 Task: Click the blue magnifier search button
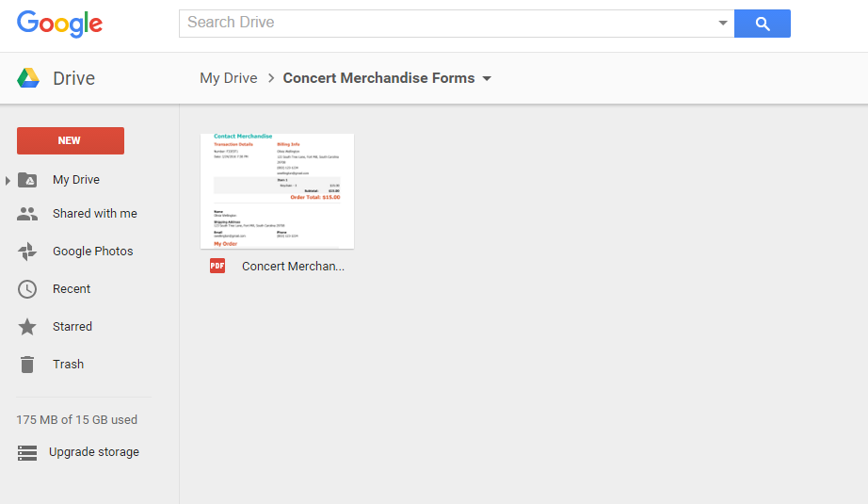(x=763, y=24)
